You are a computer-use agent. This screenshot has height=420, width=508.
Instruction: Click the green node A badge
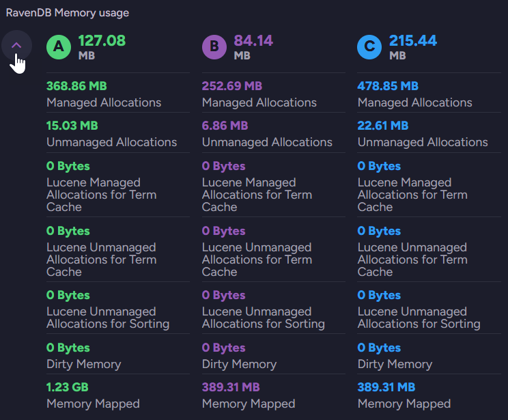pyautogui.click(x=59, y=47)
